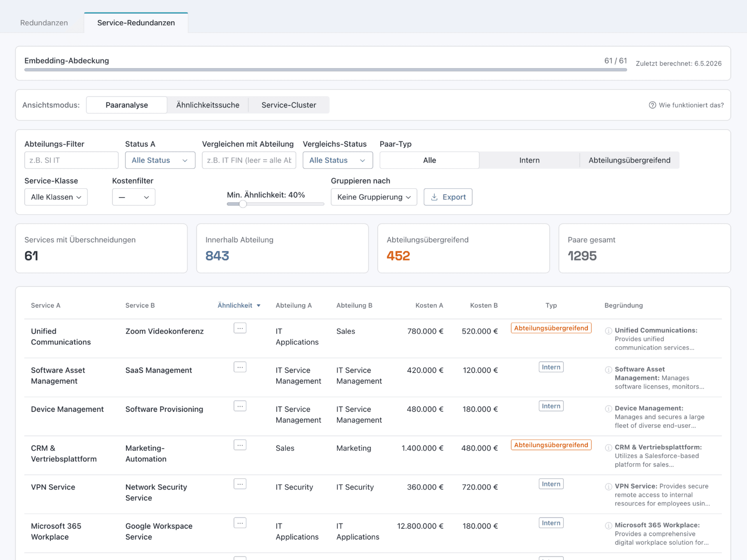The width and height of the screenshot is (747, 560).
Task: Open similarity details for CRM & Vertriebsplattform row
Action: [x=240, y=445]
